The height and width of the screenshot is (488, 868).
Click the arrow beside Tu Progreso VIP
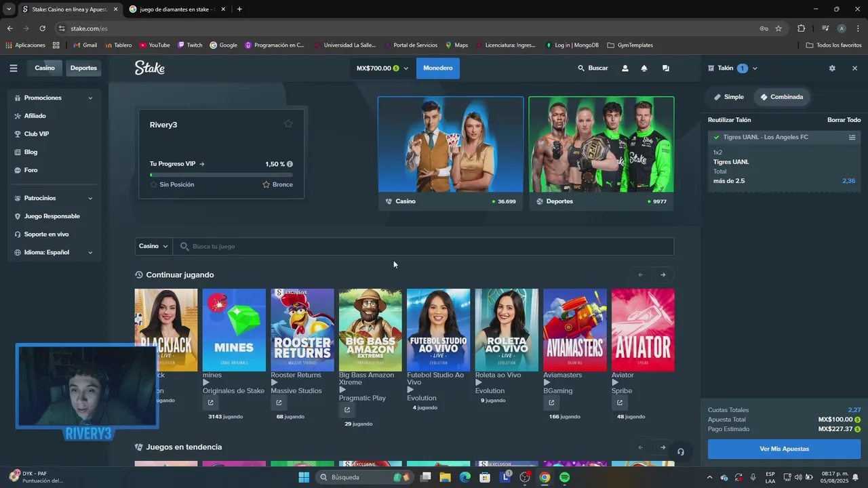coord(202,164)
